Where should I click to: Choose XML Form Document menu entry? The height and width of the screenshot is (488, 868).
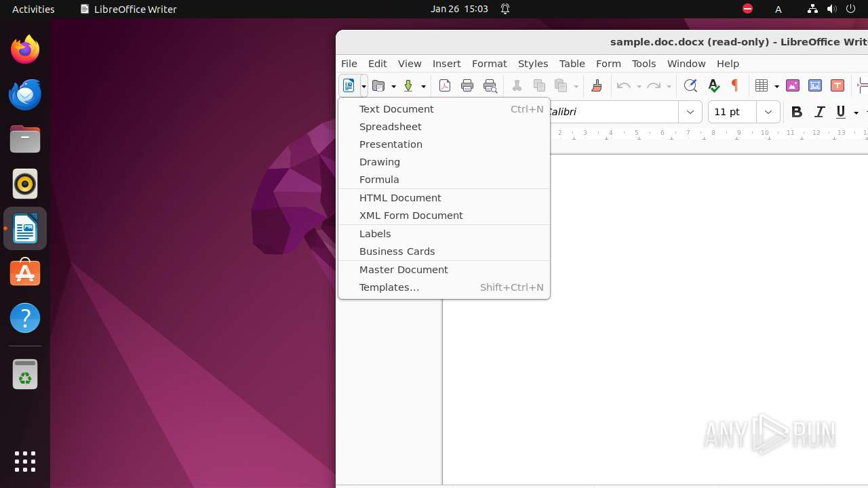tap(443, 215)
